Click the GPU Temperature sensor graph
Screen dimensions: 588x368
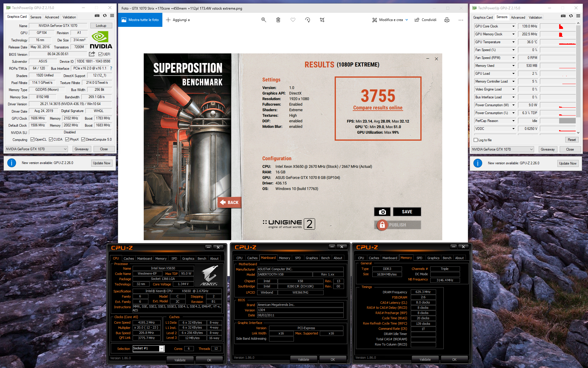pos(558,42)
